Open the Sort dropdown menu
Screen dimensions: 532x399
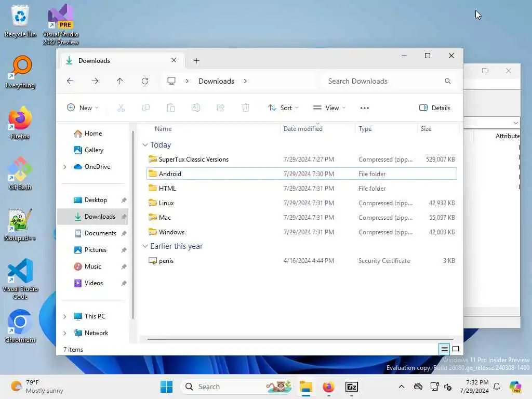283,108
